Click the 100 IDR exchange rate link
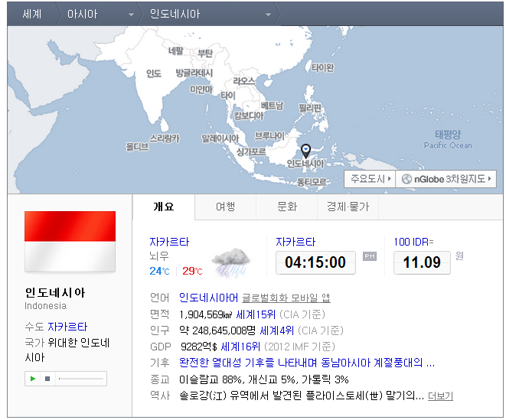The image size is (506, 420). tap(413, 242)
